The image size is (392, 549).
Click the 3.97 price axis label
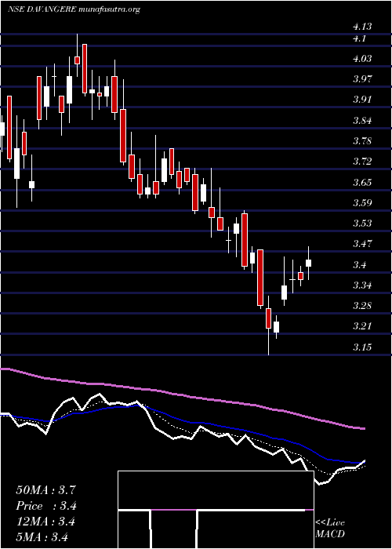[362, 78]
